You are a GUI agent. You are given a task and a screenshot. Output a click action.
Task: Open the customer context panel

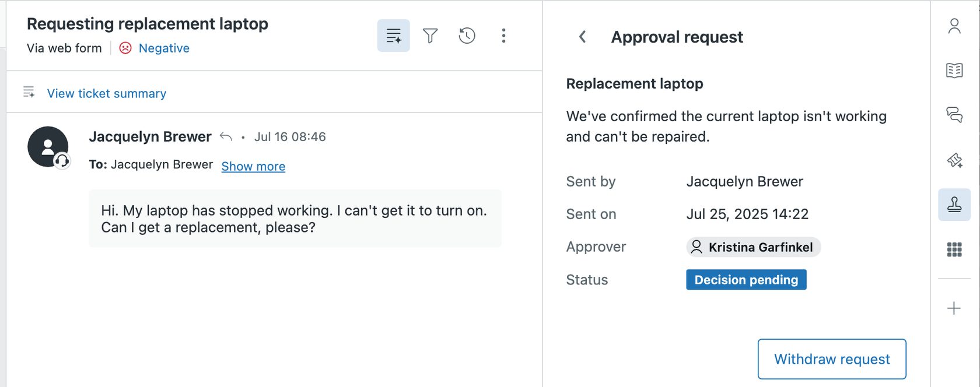954,26
